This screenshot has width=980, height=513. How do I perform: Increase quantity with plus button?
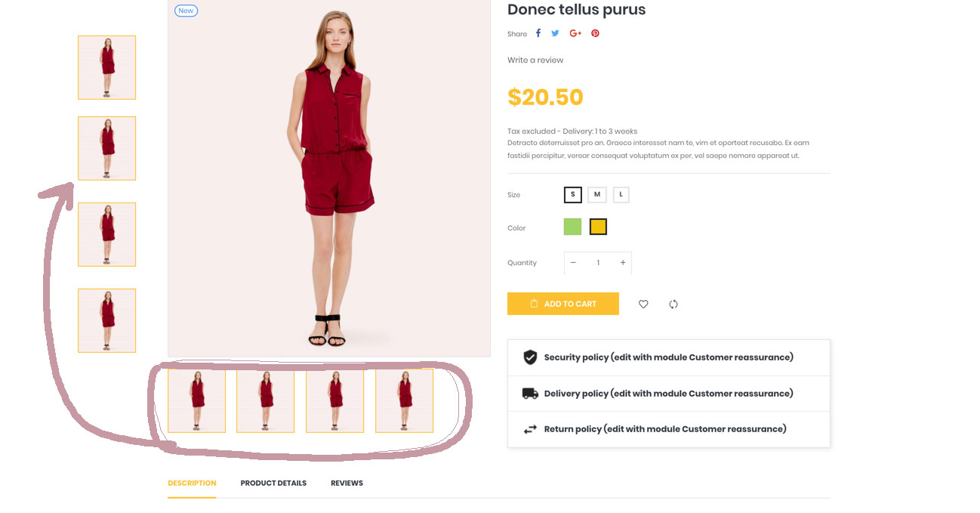(623, 263)
